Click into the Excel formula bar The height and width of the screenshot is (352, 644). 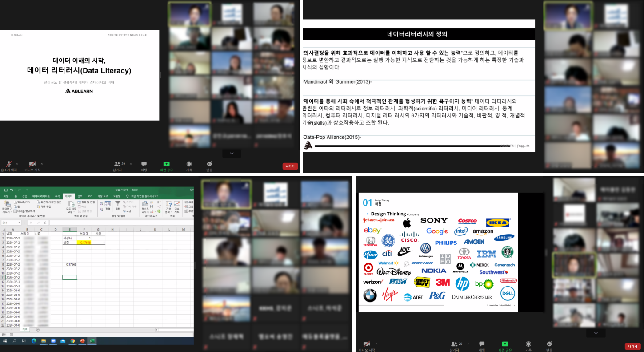point(121,223)
